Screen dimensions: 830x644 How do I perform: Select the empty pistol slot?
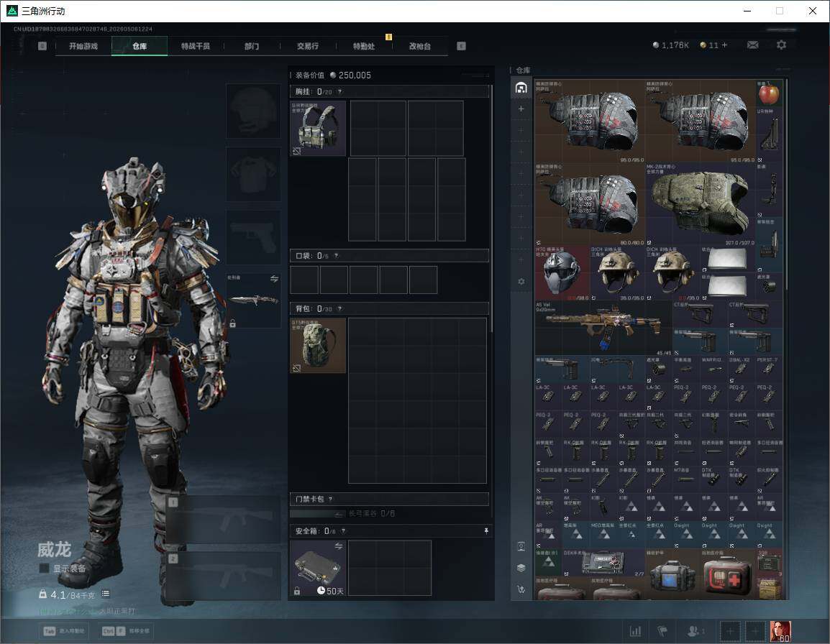[254, 238]
